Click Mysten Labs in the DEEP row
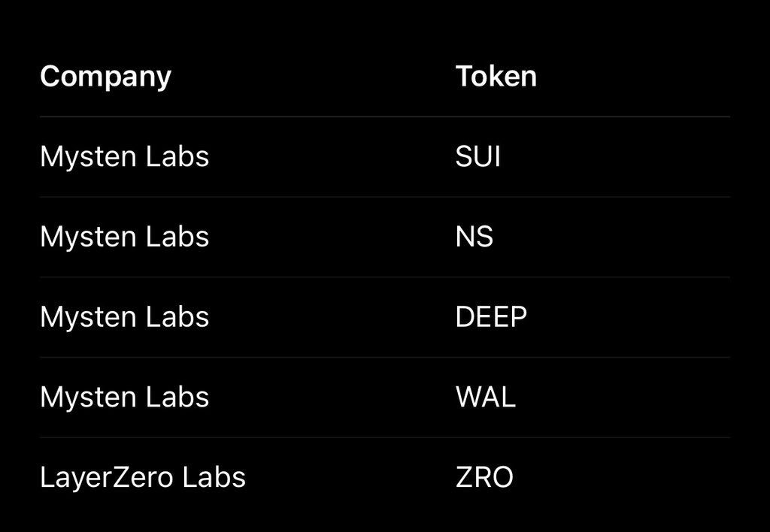 coord(124,317)
